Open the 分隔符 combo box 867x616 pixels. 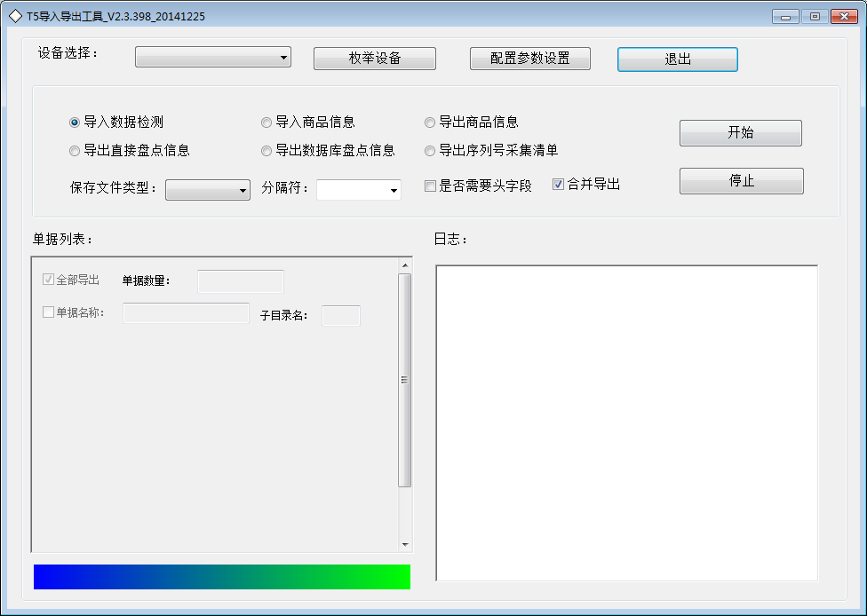359,190
